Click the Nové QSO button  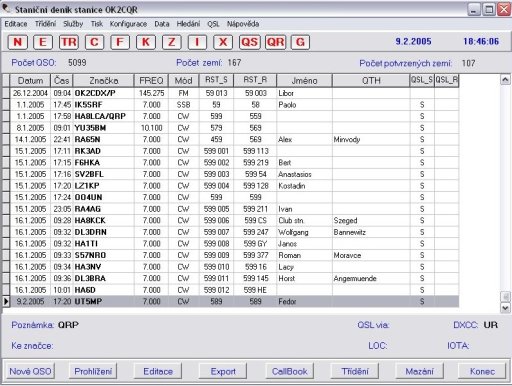(x=30, y=371)
